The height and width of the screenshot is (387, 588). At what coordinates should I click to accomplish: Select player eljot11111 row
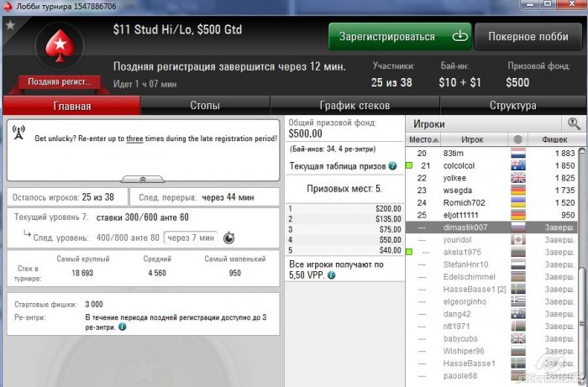492,215
